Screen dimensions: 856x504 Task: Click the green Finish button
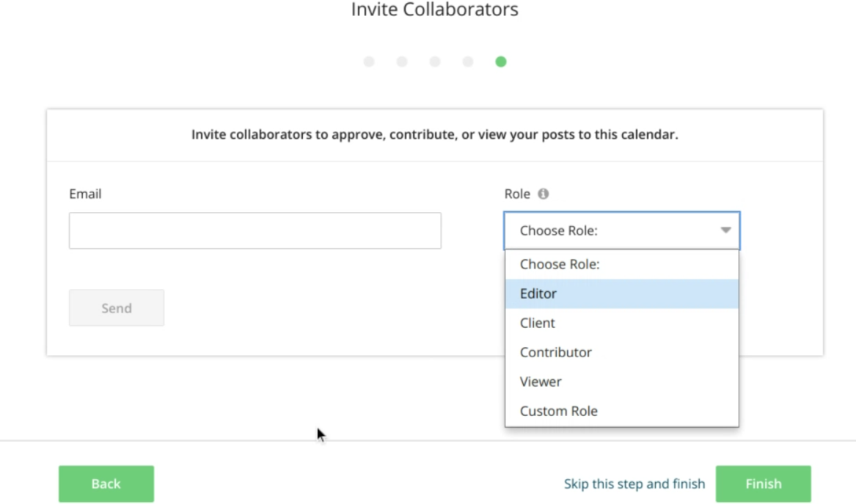click(x=763, y=483)
